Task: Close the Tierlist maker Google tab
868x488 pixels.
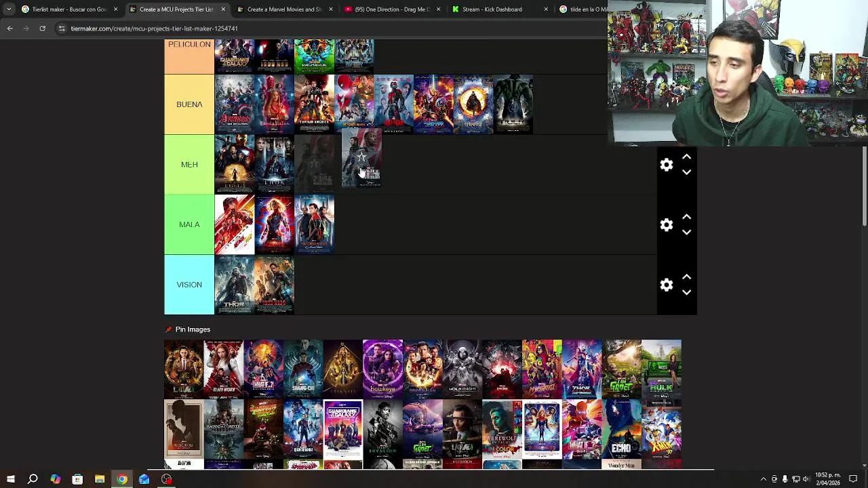Action: (x=115, y=9)
